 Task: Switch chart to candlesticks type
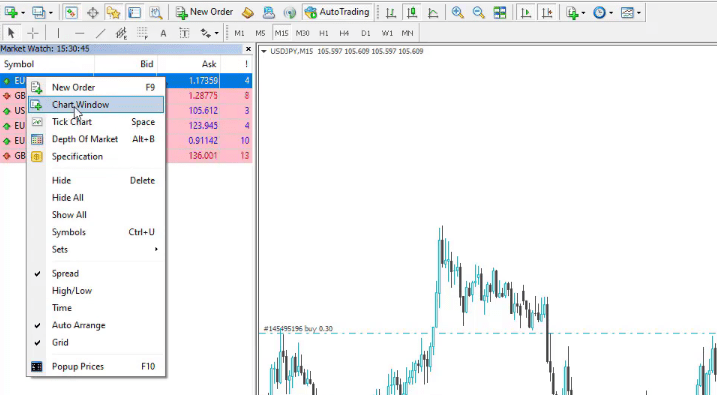(412, 12)
